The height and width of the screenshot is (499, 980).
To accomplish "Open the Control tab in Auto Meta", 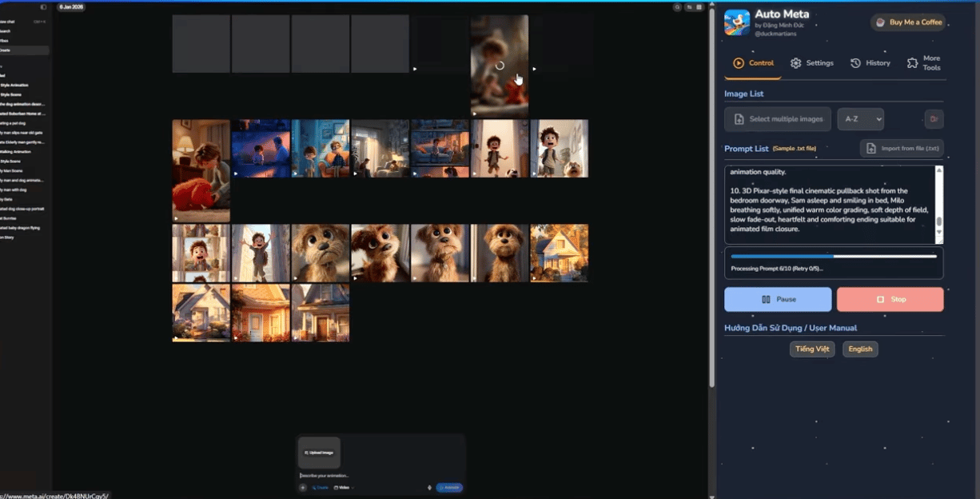I will pos(753,63).
